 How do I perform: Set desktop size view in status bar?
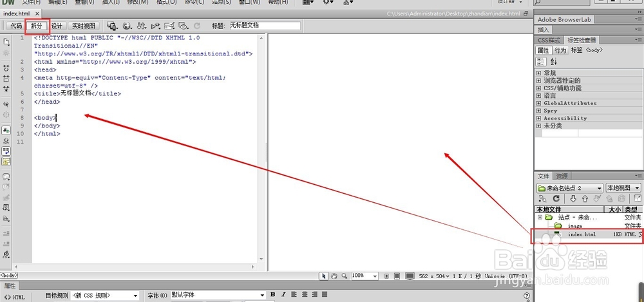pos(410,276)
